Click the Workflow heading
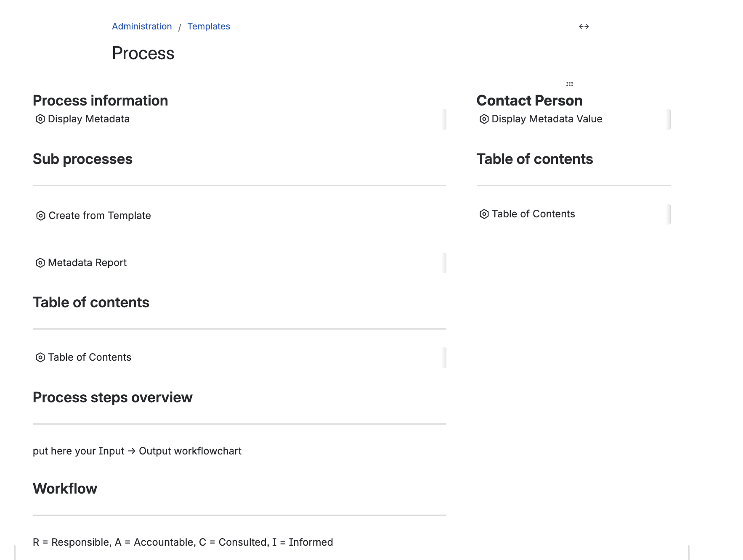This screenshot has width=743, height=560. 65,489
